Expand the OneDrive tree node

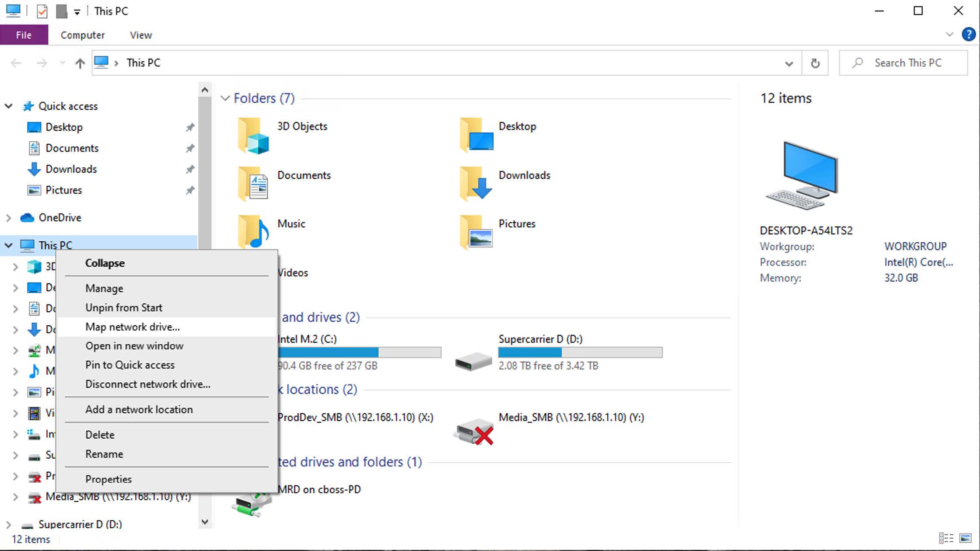8,218
